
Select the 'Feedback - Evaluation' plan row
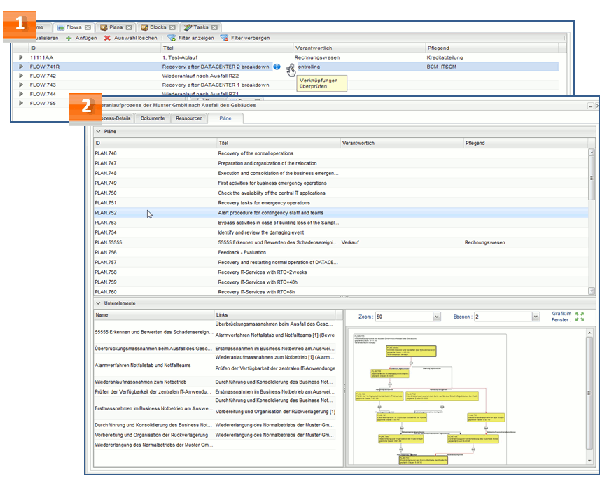point(341,253)
